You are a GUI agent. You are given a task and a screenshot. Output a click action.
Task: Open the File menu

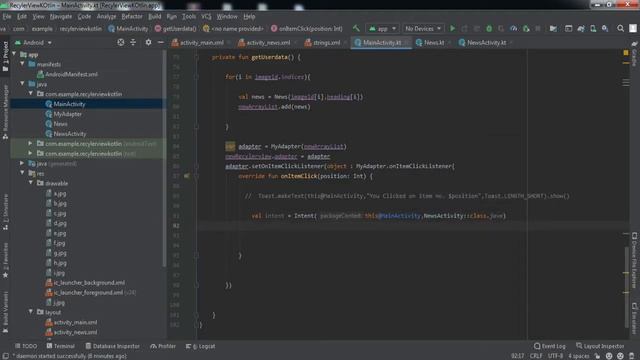tap(7, 17)
